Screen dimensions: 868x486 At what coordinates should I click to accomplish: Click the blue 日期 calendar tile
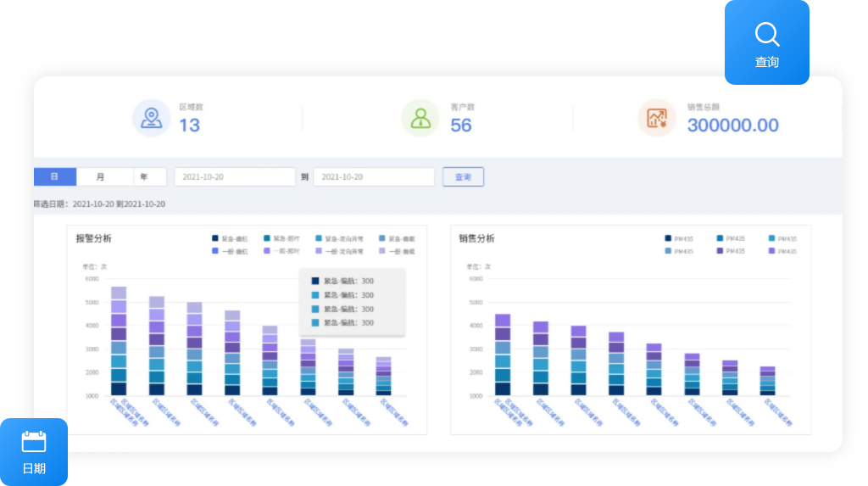pos(34,450)
